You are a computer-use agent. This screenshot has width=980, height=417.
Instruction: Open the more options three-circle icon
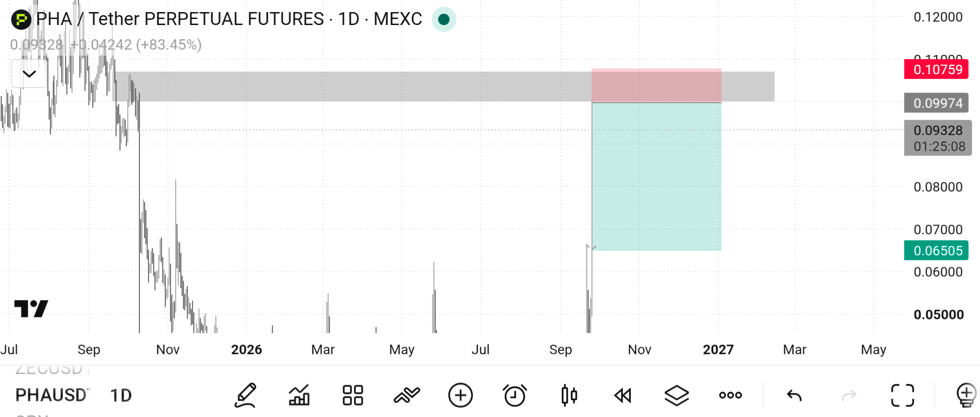click(730, 395)
